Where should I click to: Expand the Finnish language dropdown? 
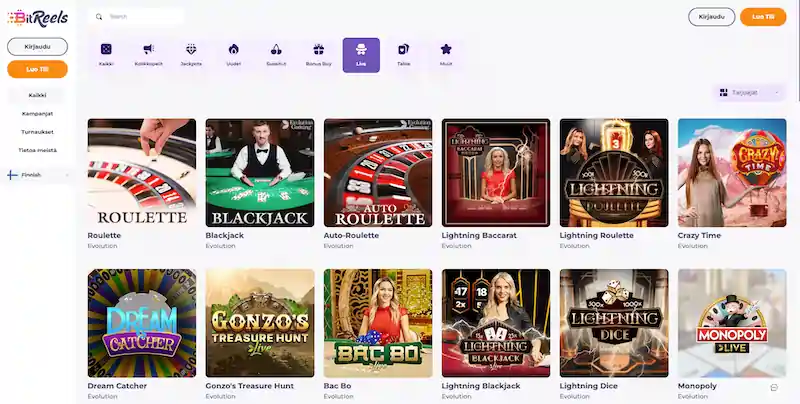(38, 175)
